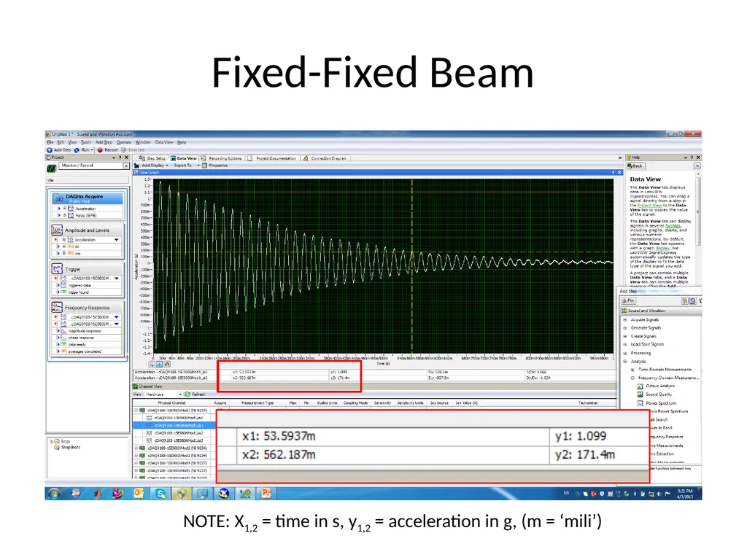Image resolution: width=747 pixels, height=560 pixels.
Task: Open the Operate menu
Action: pyautogui.click(x=124, y=142)
